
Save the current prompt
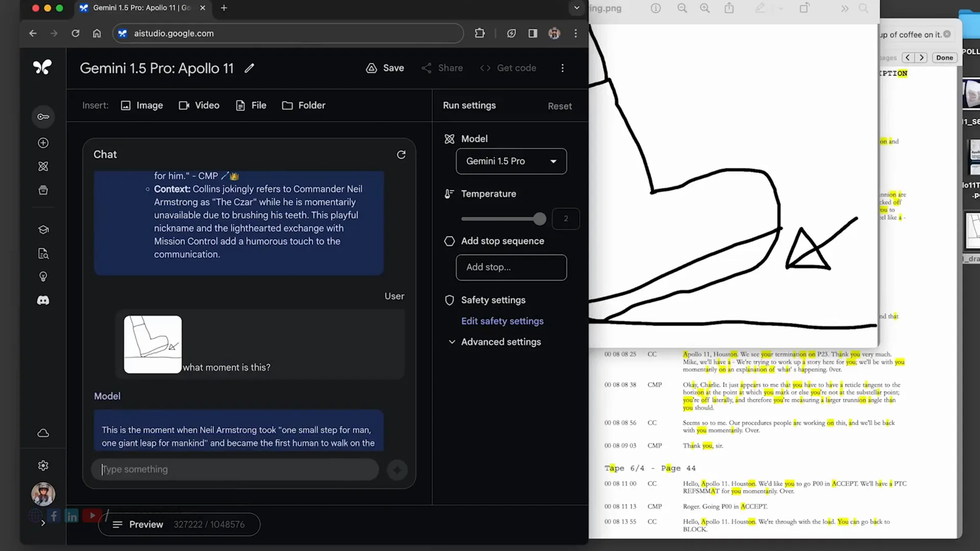385,68
